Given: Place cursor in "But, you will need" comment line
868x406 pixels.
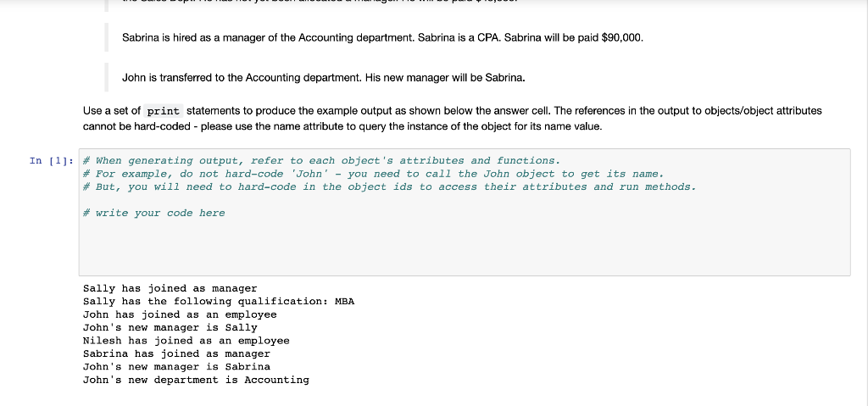Looking at the screenshot, I should (x=390, y=187).
